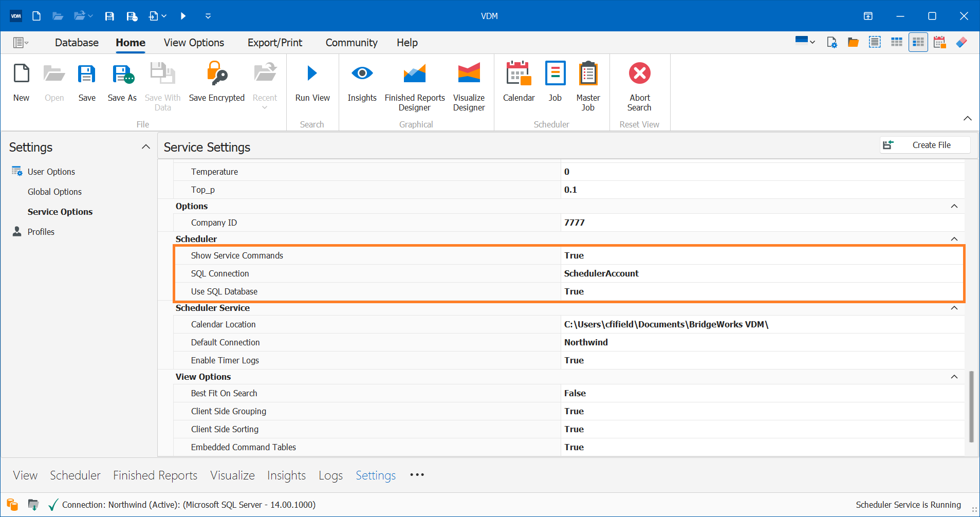Open the color theme dropdown in top-right
The image size is (980, 517).
805,41
